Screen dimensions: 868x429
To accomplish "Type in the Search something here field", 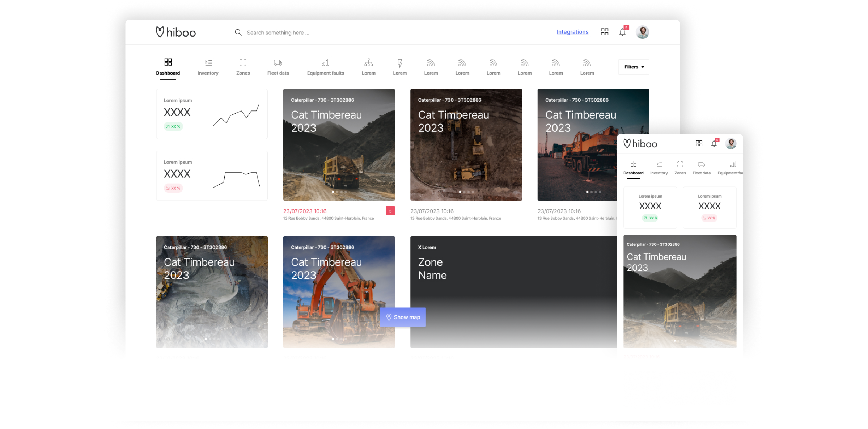I will click(278, 33).
